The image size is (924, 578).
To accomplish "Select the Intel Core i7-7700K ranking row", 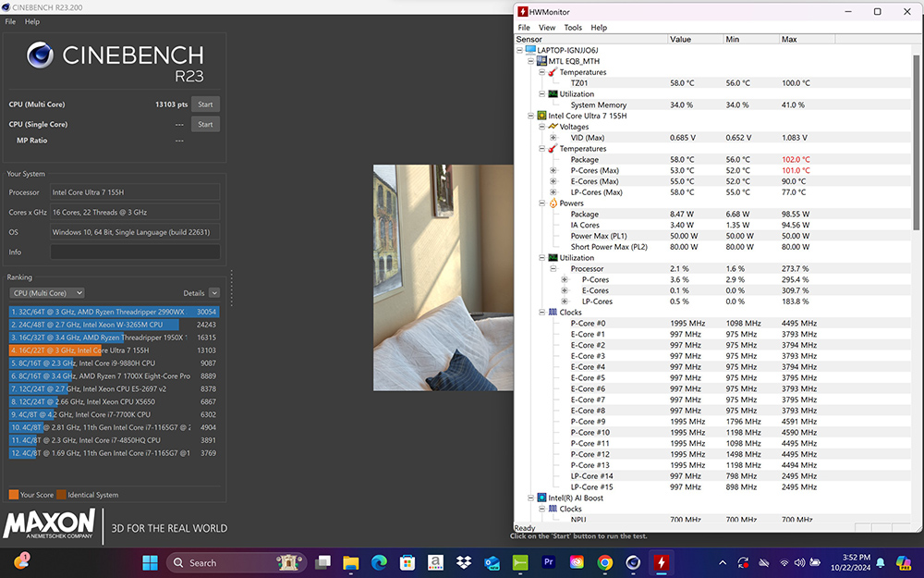I will (114, 414).
